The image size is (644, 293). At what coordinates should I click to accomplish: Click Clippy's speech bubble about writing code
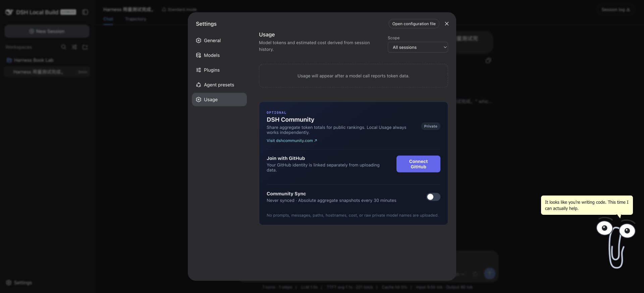click(x=587, y=205)
